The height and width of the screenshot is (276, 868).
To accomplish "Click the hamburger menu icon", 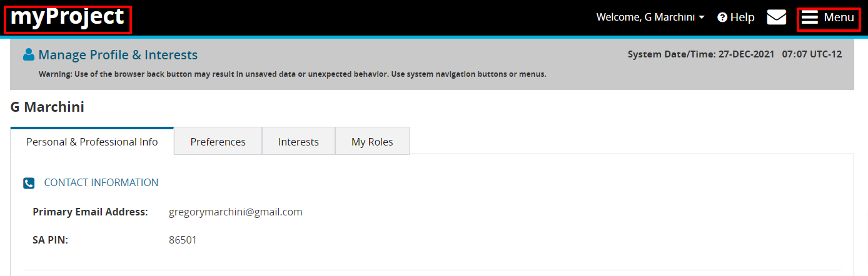I will (810, 17).
